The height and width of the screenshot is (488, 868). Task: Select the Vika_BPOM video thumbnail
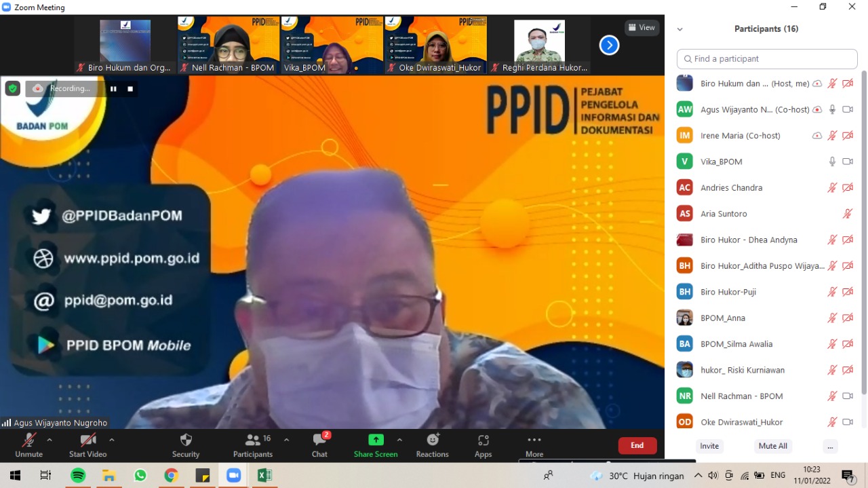point(332,45)
